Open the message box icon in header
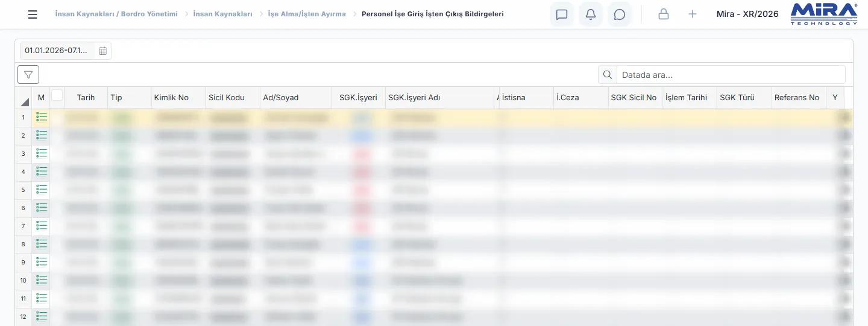This screenshot has width=868, height=326. pos(562,14)
